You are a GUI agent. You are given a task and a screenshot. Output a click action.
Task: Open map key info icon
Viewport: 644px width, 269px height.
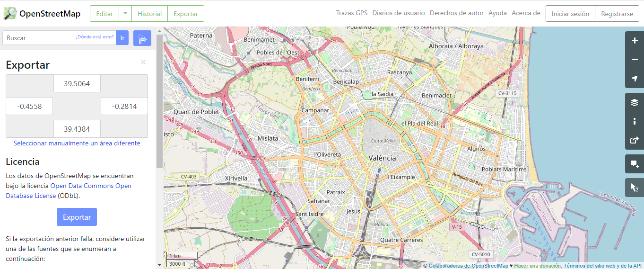(635, 121)
